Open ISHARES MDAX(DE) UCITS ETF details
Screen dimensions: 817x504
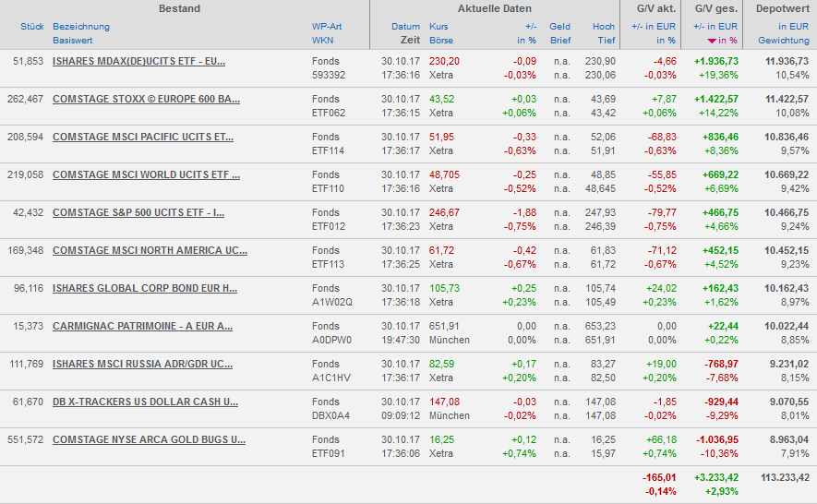(x=138, y=61)
